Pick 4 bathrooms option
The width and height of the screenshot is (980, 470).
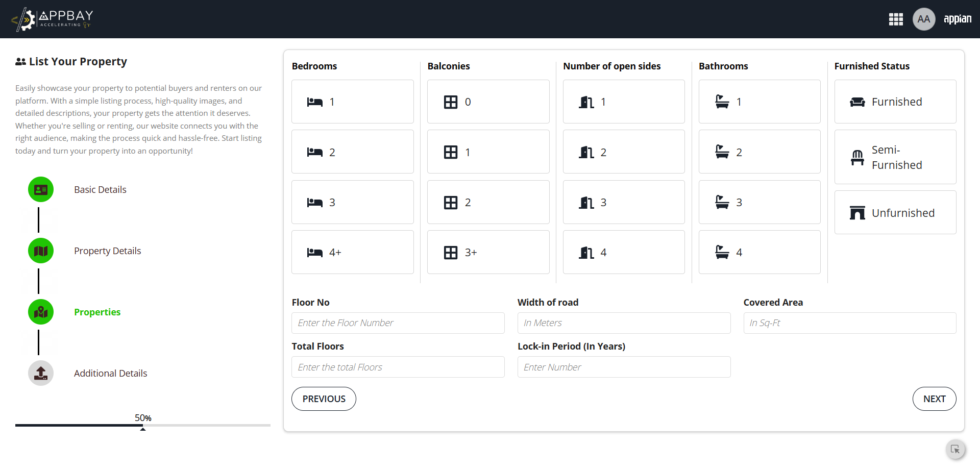759,253
